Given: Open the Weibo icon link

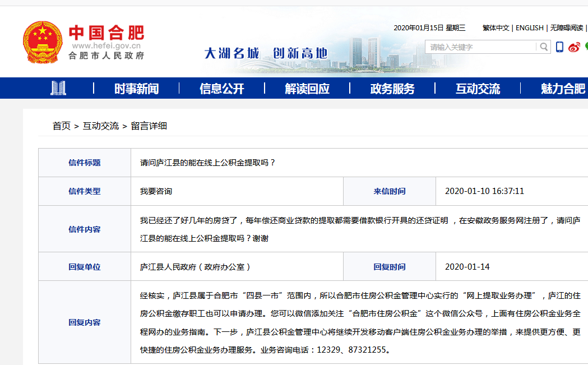Looking at the screenshot, I should 574,47.
